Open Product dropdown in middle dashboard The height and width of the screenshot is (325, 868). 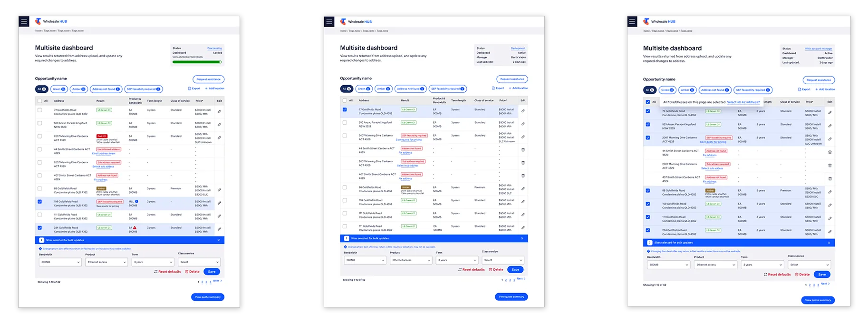point(411,260)
